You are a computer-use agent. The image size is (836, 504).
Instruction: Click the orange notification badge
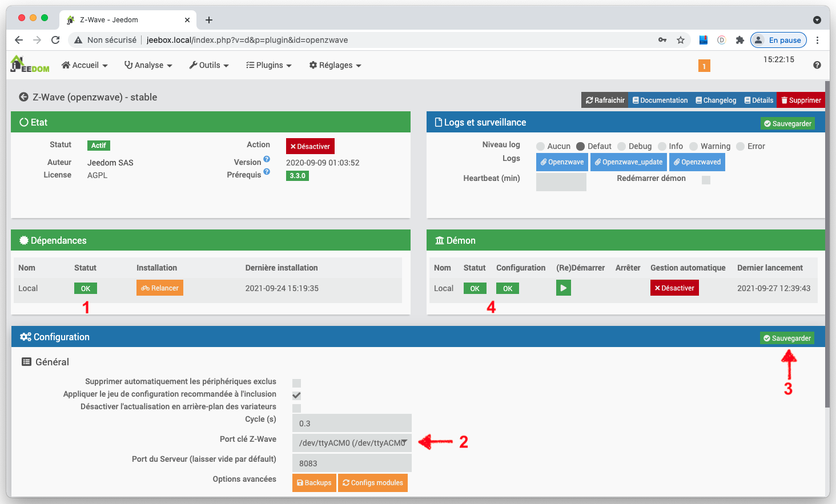point(704,66)
